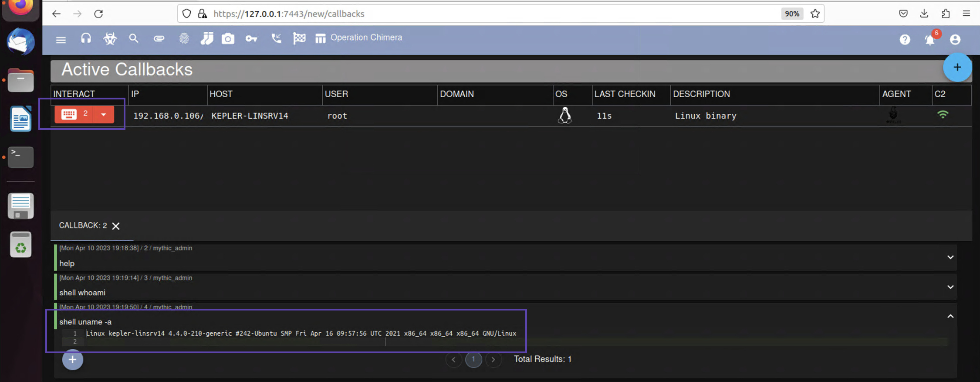Open Terminal from the Ubuntu dock
This screenshot has width=980, height=382.
coord(20,157)
